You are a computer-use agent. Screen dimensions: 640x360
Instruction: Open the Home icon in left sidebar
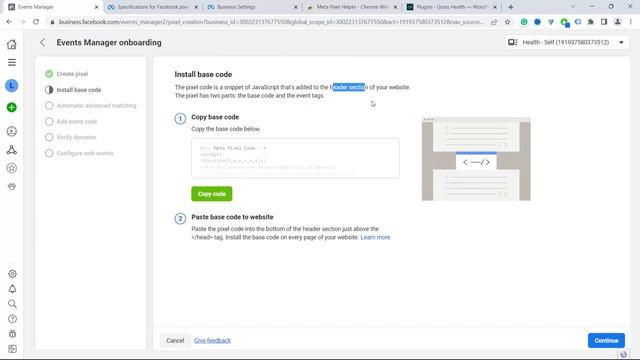pyautogui.click(x=12, y=44)
